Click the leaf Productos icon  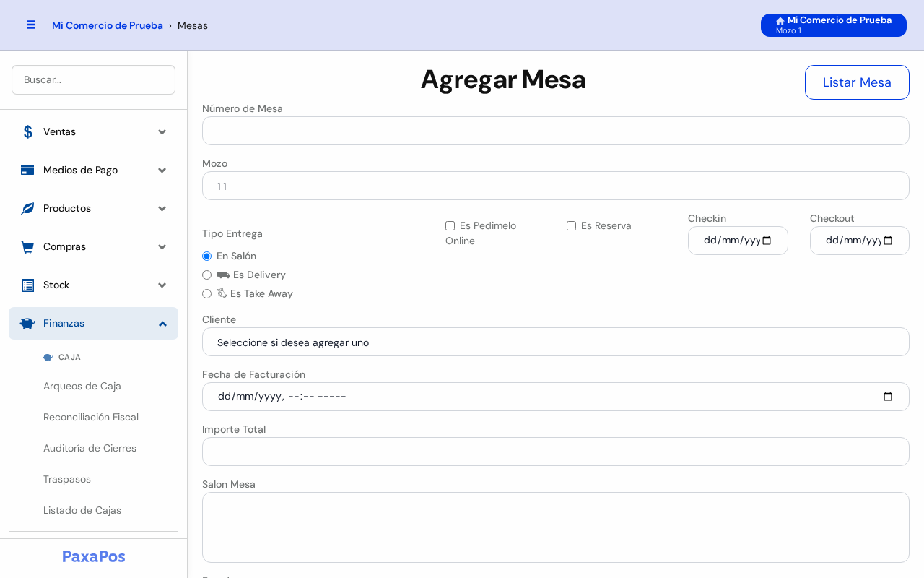(x=27, y=208)
